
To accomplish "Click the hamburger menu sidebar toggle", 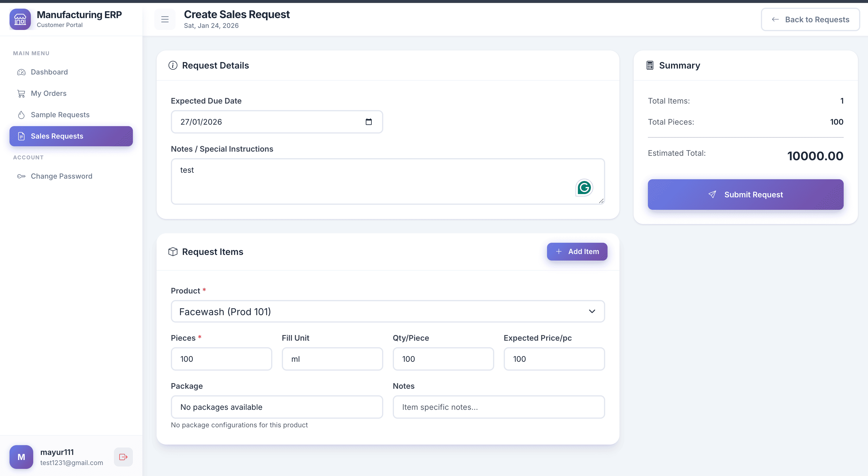I will [x=165, y=20].
